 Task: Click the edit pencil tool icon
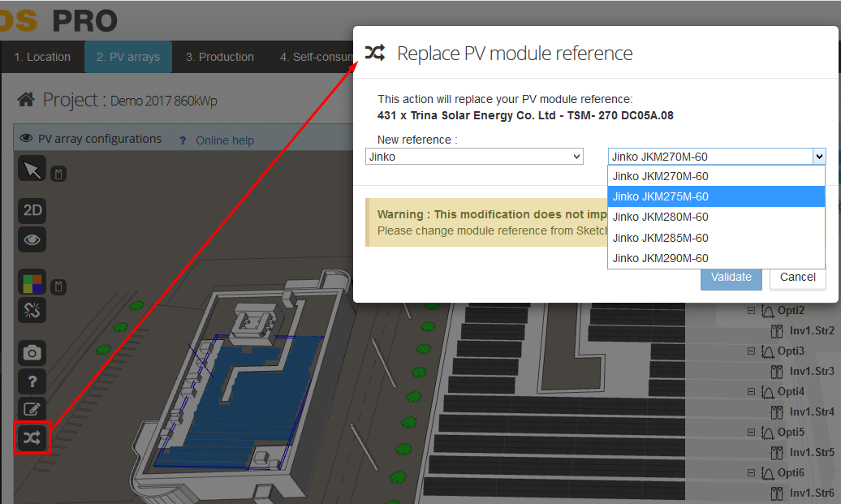click(x=32, y=409)
